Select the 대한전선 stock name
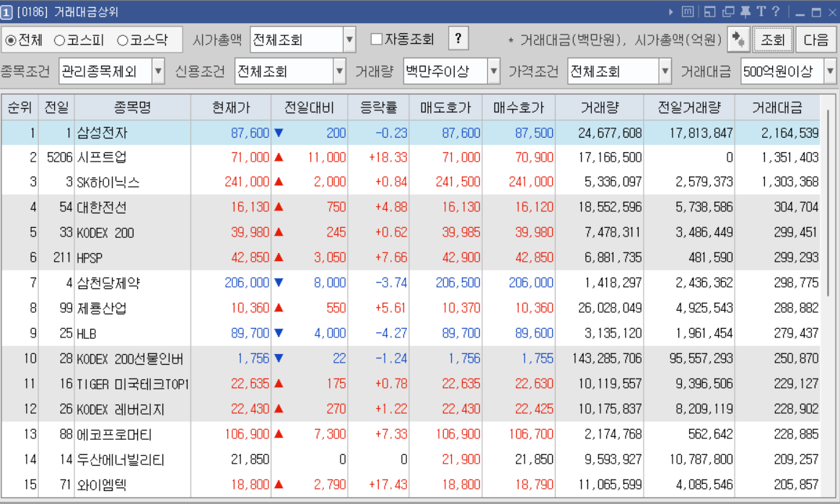The height and width of the screenshot is (504, 840). click(102, 207)
